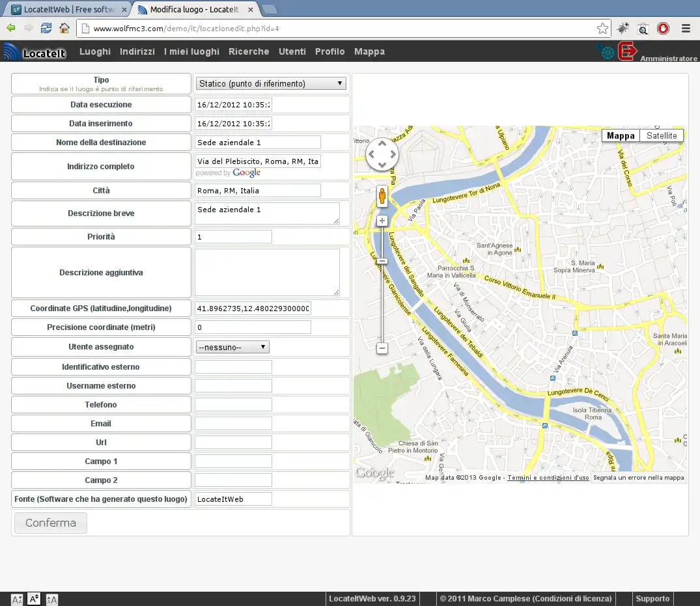Image resolution: width=700 pixels, height=606 pixels.
Task: Open the Supporto link in footer
Action: tap(652, 599)
